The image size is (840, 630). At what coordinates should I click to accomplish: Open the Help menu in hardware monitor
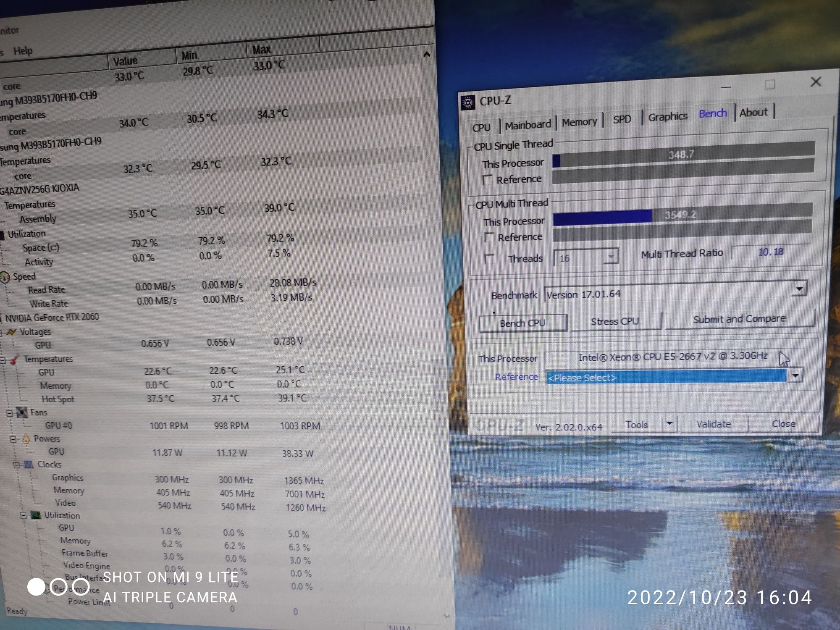click(23, 51)
